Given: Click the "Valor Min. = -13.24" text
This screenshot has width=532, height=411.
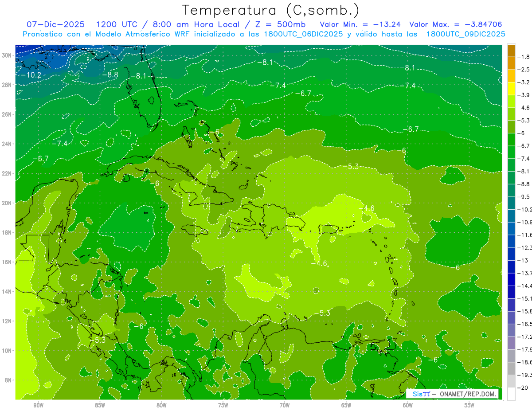Looking at the screenshot, I should tap(360, 24).
